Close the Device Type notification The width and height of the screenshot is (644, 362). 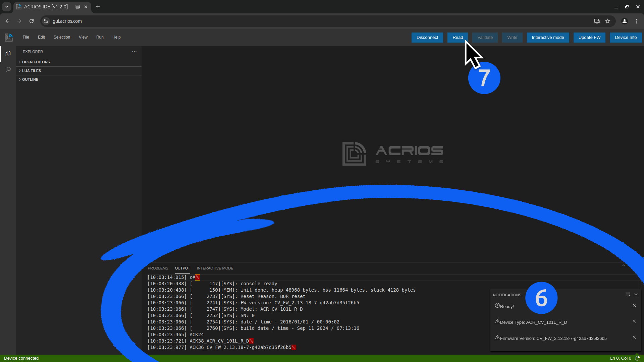634,321
